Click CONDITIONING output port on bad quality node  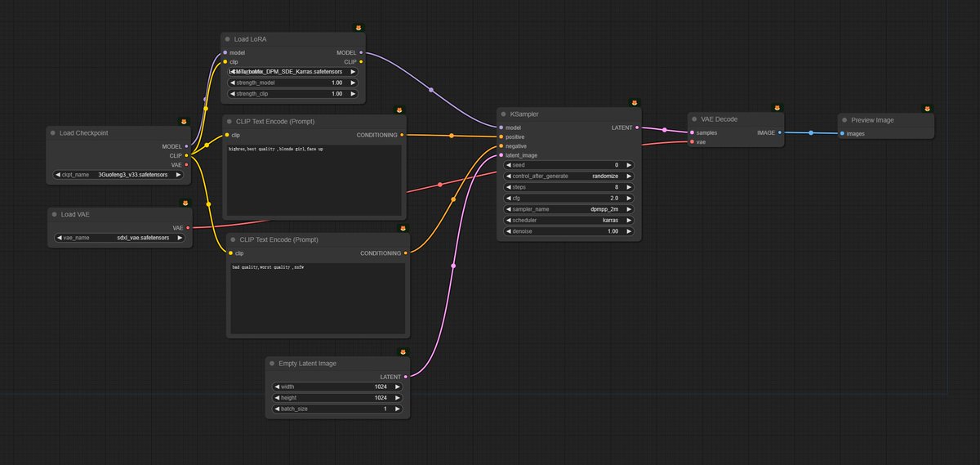[x=406, y=253]
